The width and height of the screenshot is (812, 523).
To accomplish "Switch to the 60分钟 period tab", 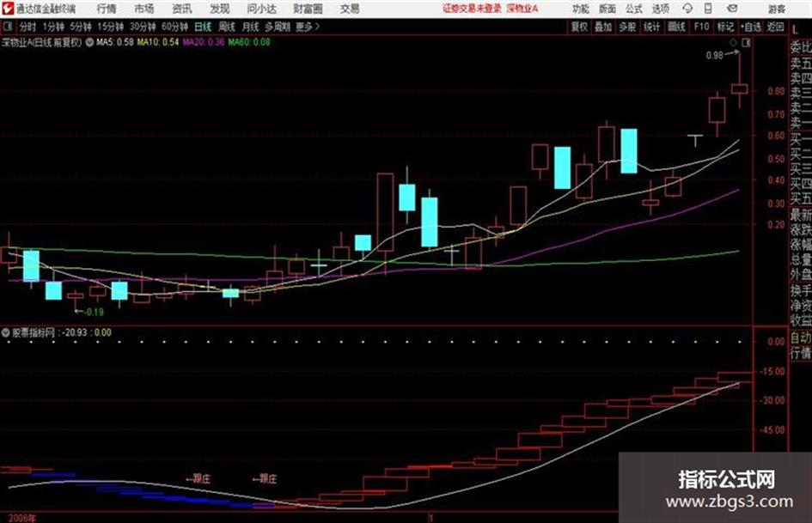I will tap(175, 27).
